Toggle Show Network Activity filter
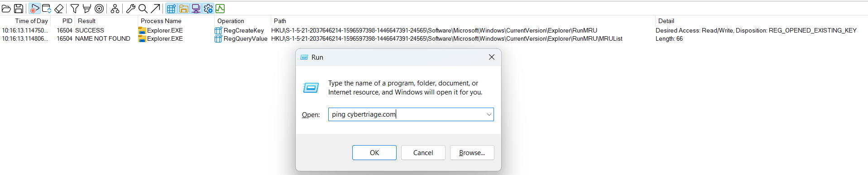 click(x=196, y=9)
